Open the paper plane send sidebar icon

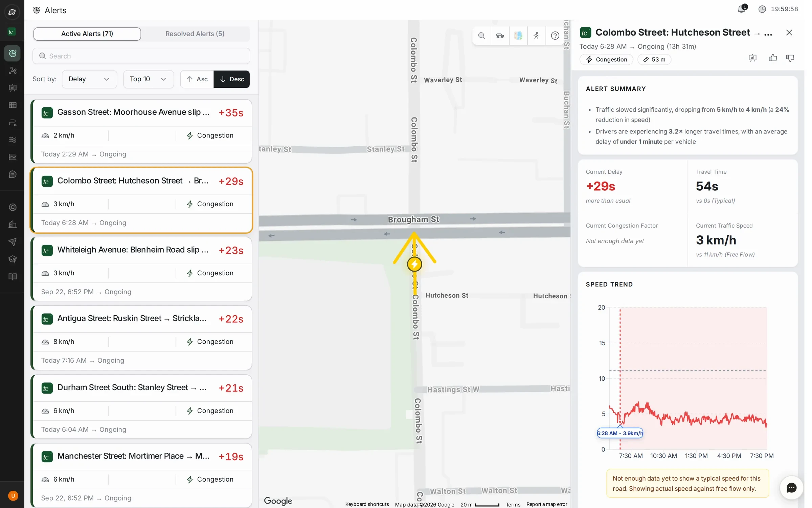click(x=13, y=242)
